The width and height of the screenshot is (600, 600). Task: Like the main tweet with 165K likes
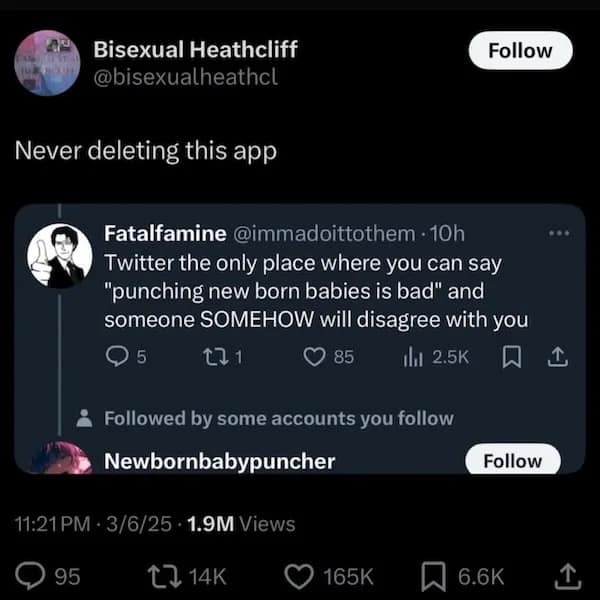coord(300,575)
